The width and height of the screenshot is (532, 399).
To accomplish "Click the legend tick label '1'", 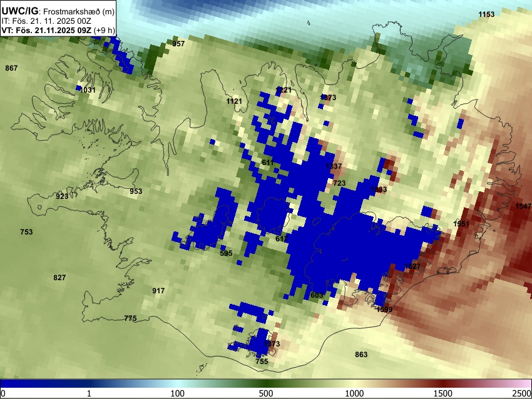I will (89, 393).
